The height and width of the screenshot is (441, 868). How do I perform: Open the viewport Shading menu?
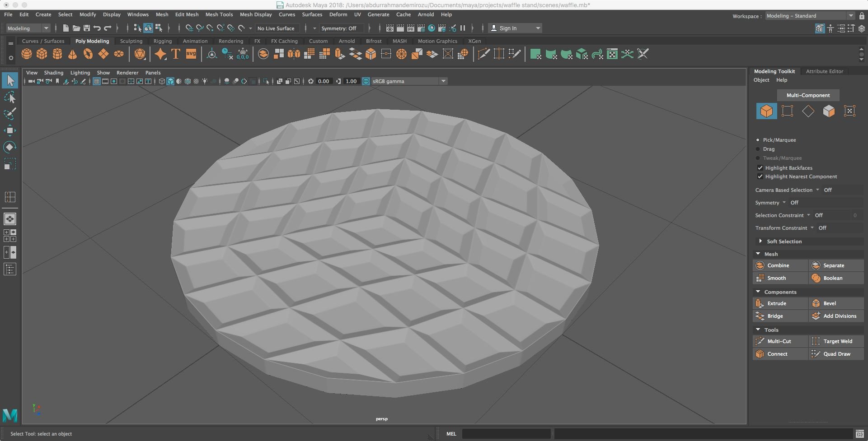[53, 73]
